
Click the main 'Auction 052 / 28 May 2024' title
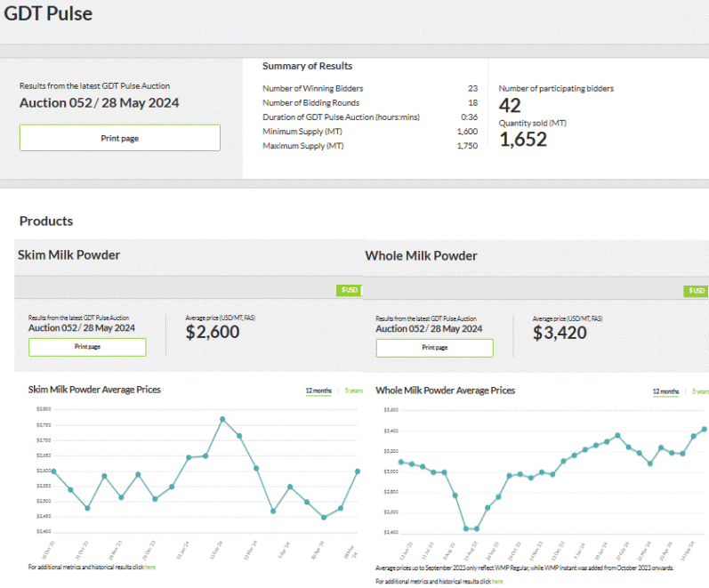99,103
